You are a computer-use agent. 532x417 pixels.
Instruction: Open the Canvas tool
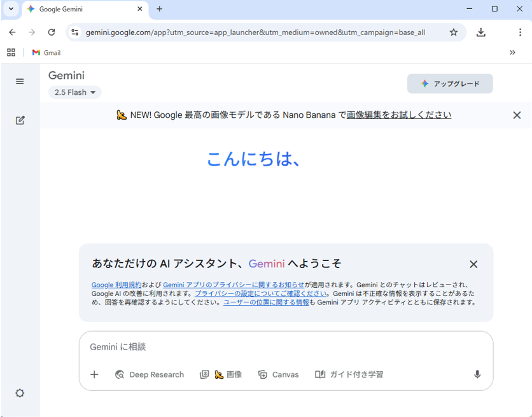click(278, 374)
